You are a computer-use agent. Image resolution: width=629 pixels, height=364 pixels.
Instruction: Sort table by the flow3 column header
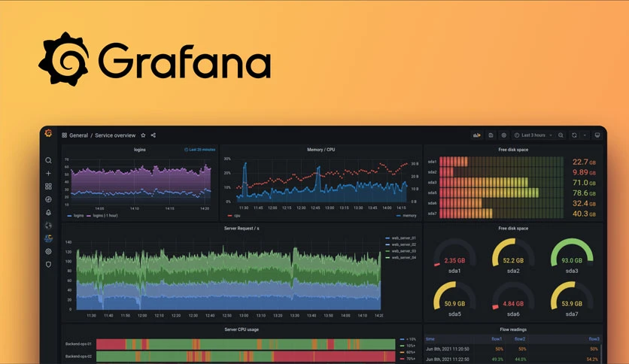[594, 339]
